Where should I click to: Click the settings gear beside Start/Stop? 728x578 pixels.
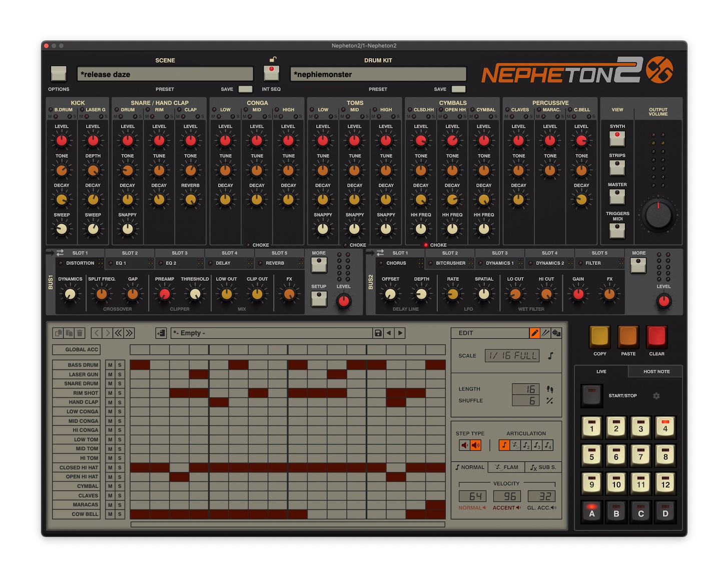coord(656,396)
